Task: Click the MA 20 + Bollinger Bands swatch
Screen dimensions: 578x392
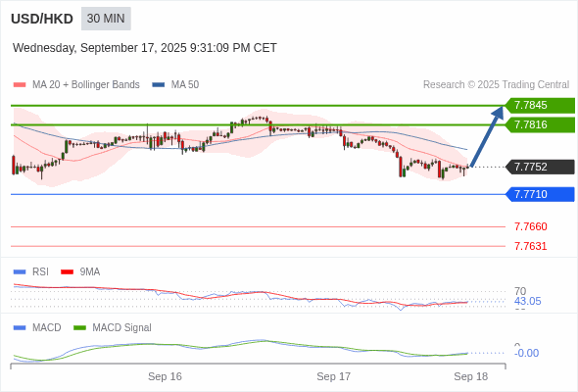Action: (x=20, y=85)
